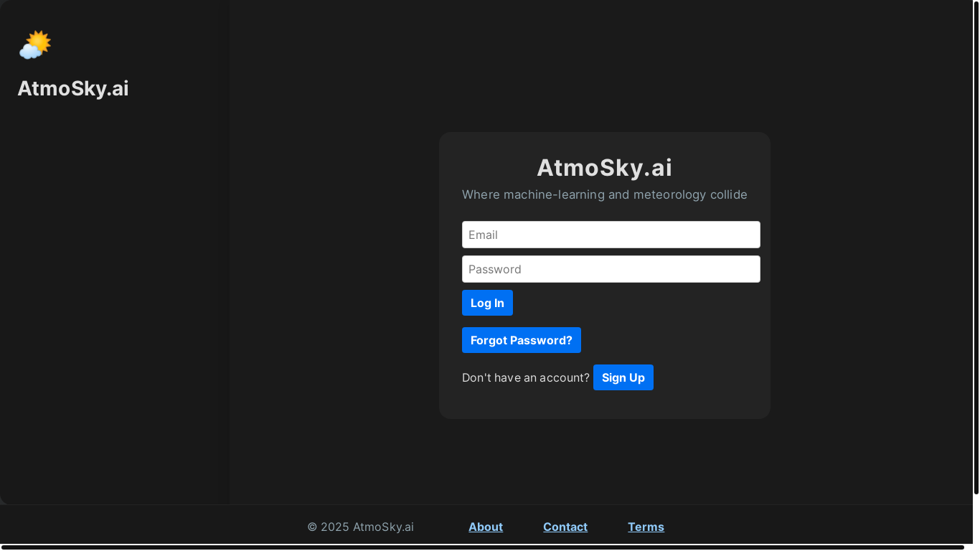
Task: Open the Terms footer link
Action: (646, 527)
